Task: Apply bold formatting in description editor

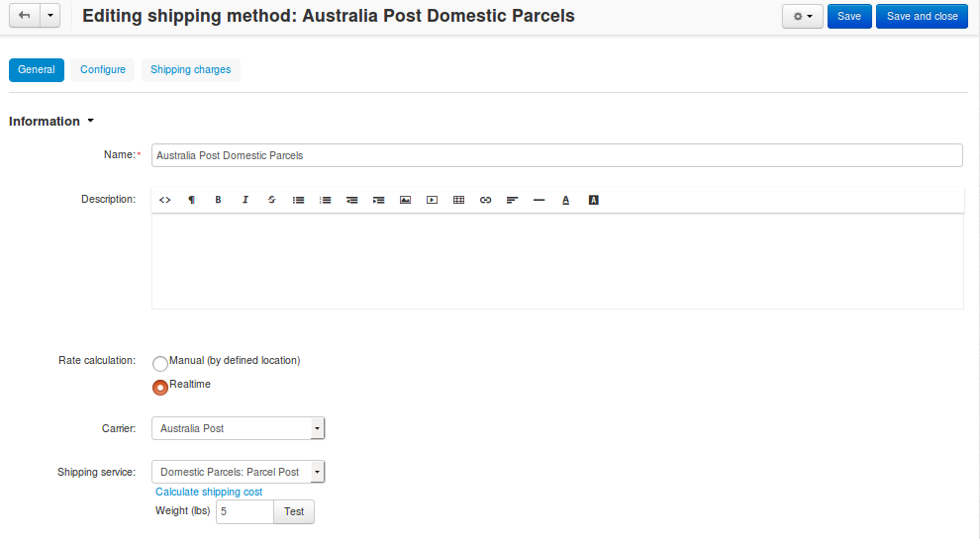Action: (218, 200)
